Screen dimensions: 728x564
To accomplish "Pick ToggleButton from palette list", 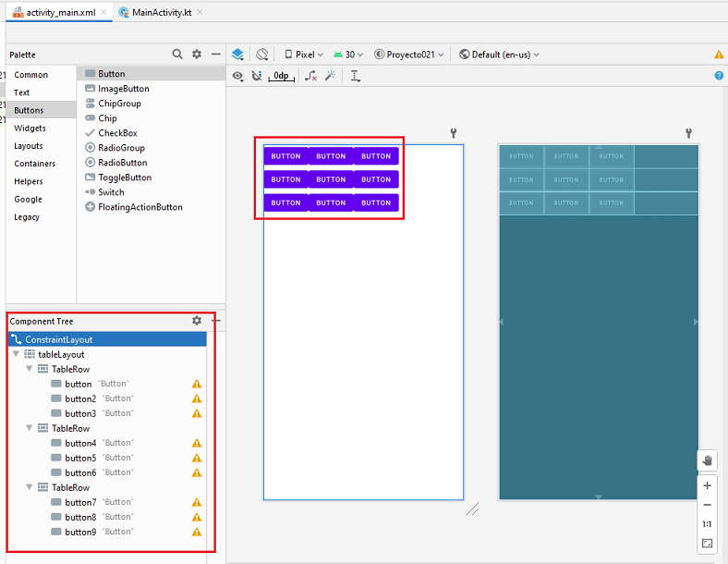I will click(x=152, y=178).
